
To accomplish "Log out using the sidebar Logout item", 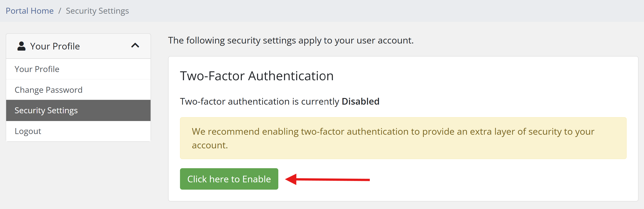I will click(x=28, y=131).
